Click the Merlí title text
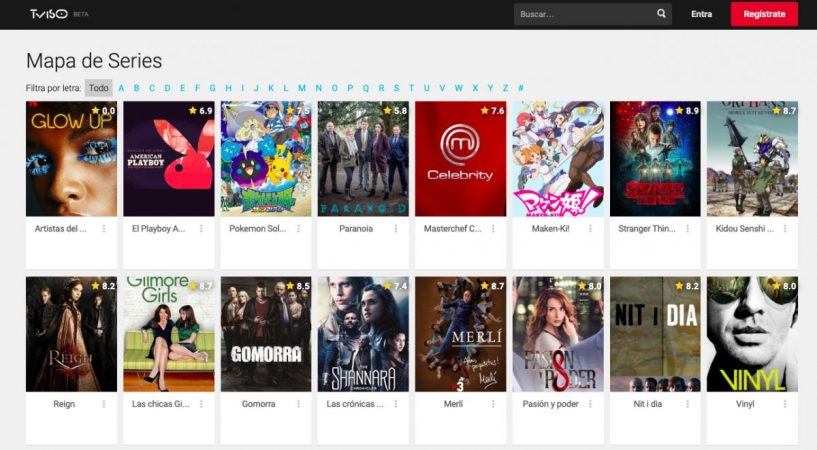Viewport: 817px width, 450px height. 453,404
